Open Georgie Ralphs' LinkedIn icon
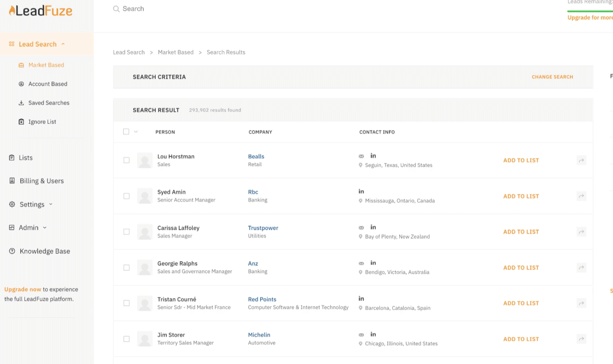613x364 pixels. (373, 263)
